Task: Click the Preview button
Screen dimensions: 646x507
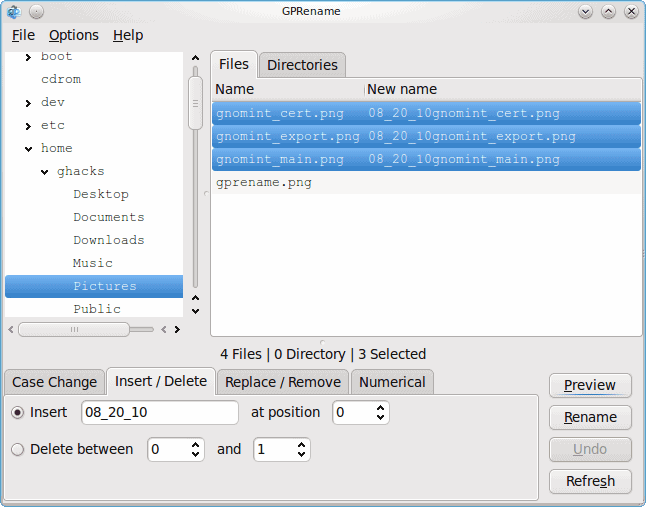Action: click(590, 385)
